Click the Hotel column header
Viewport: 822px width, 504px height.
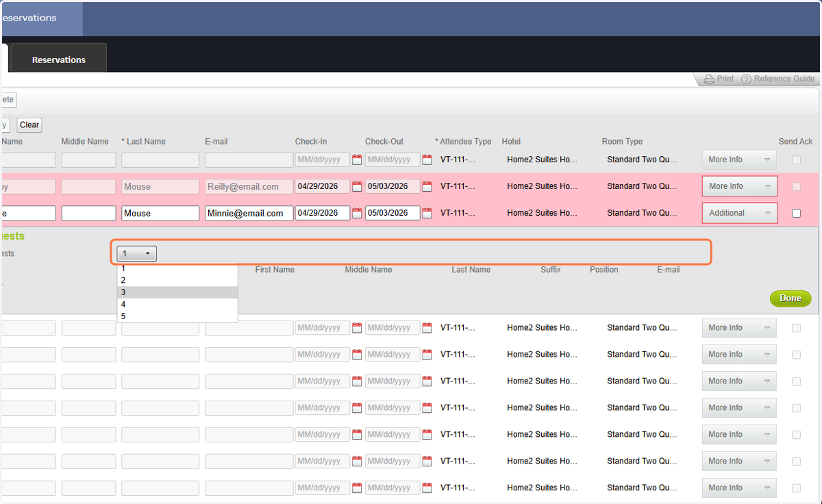coord(511,142)
